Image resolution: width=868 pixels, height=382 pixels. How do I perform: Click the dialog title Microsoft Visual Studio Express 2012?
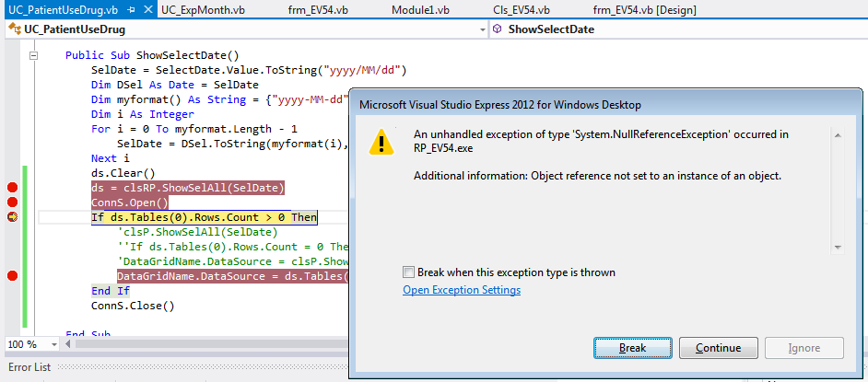pos(501,105)
